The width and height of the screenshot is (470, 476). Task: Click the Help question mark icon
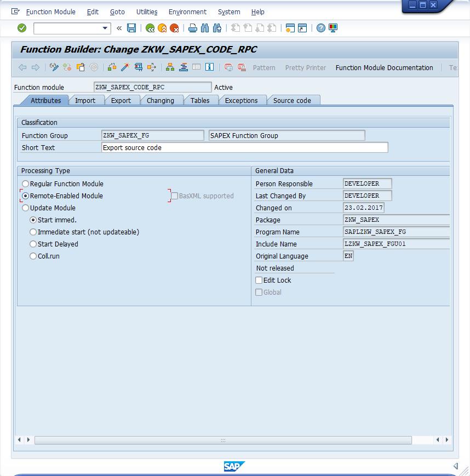coord(320,28)
